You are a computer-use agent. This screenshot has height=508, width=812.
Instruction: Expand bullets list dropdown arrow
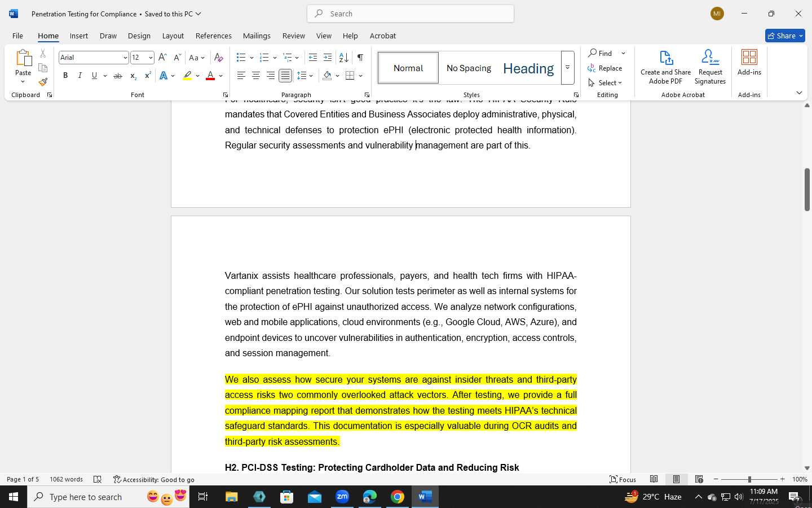(251, 58)
